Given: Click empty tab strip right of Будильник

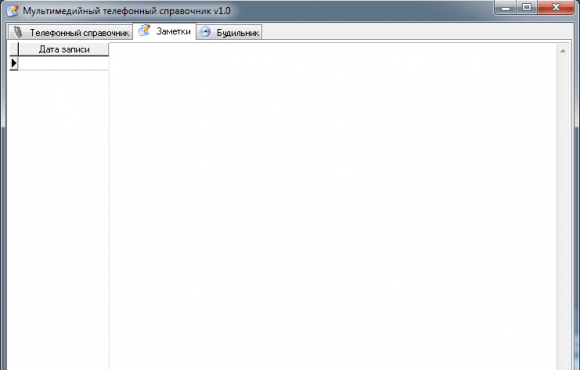Looking at the screenshot, I should 417,32.
